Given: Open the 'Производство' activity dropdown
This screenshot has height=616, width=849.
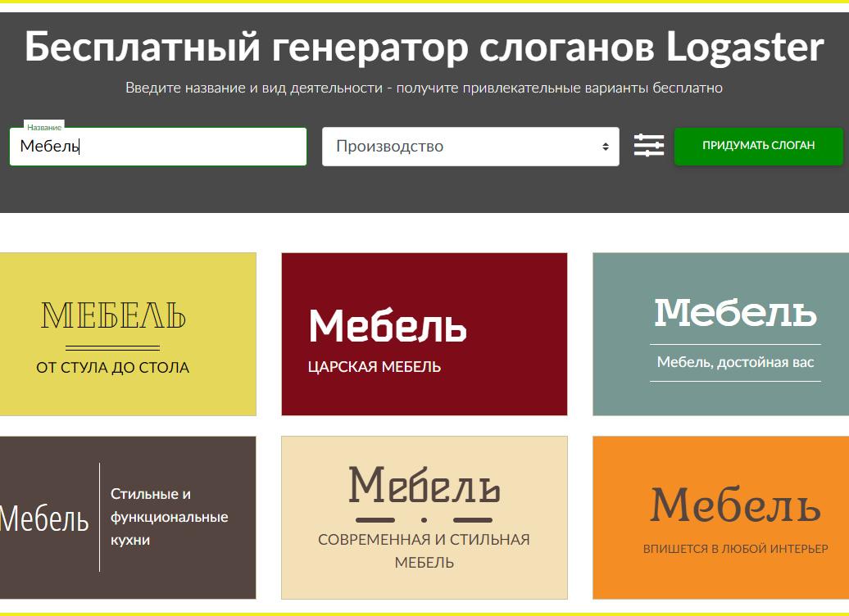Looking at the screenshot, I should (470, 146).
